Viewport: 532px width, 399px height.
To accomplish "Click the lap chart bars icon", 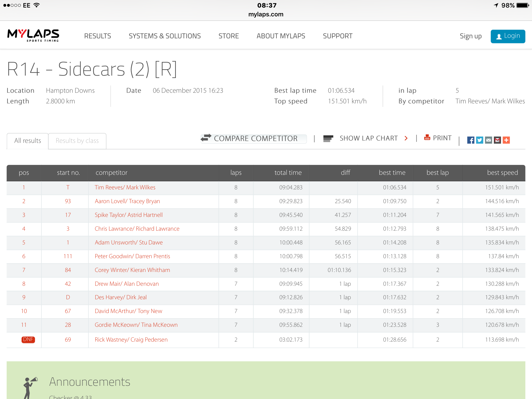I will 328,138.
